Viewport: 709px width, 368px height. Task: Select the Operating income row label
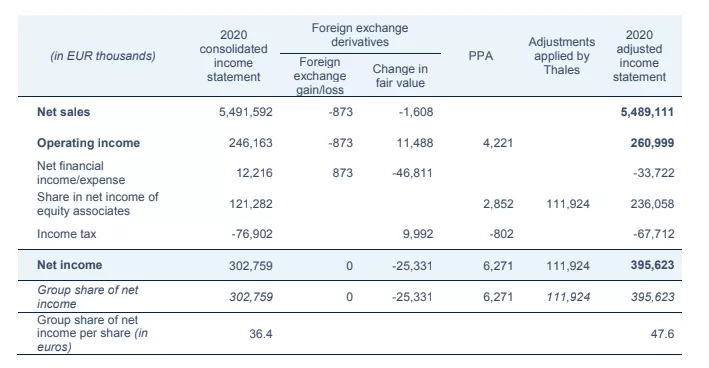(x=88, y=143)
